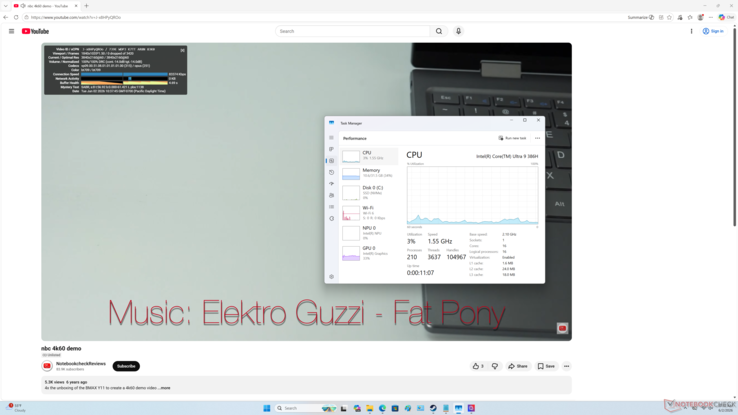Viewport: 738px width, 415px height.
Task: Open Processes page in Task Manager sidebar
Action: click(x=331, y=149)
